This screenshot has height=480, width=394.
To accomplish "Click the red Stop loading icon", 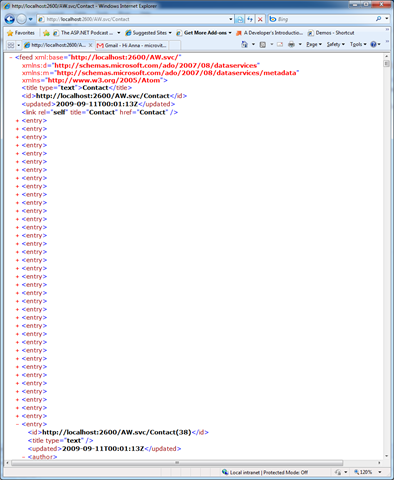I will 260,19.
